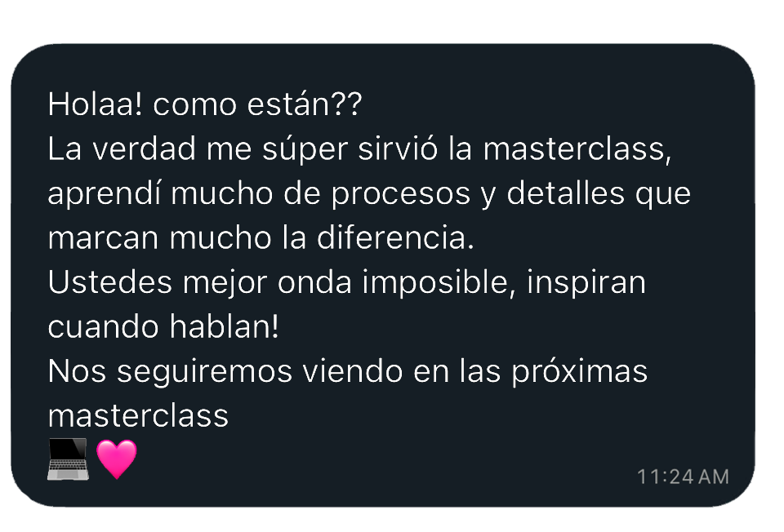Click the word "seguiremos" in the message

pyautogui.click(x=204, y=371)
